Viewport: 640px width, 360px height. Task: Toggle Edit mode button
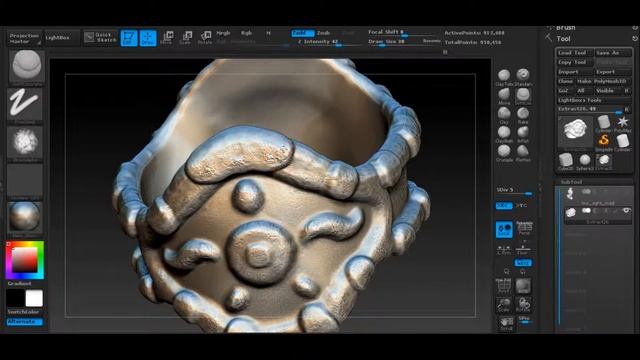pos(129,38)
